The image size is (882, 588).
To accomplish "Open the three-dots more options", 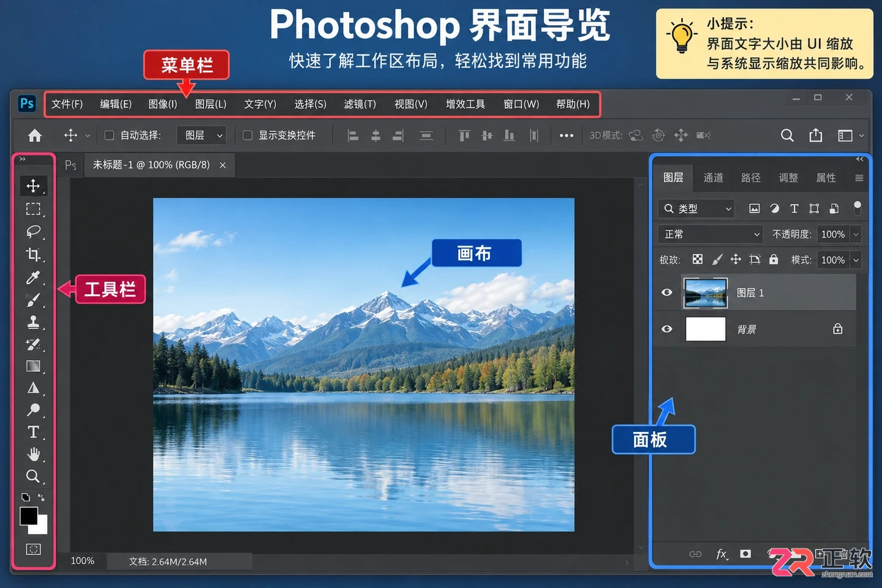I will click(x=567, y=135).
